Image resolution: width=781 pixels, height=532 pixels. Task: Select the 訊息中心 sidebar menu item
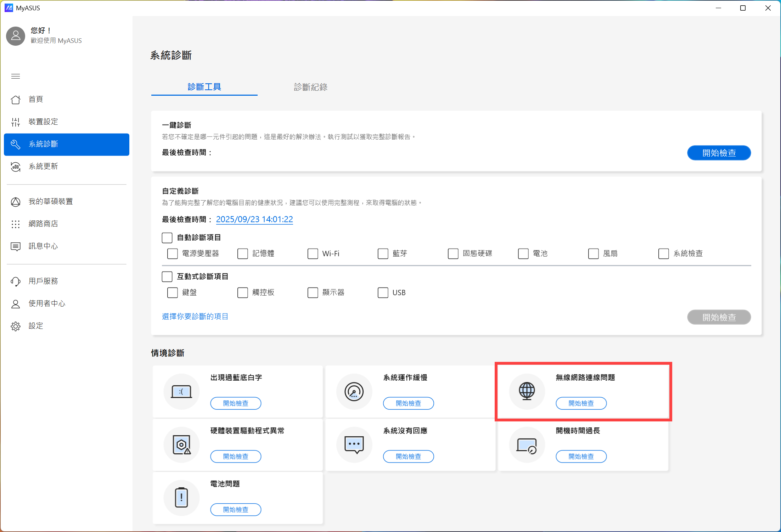pos(43,246)
